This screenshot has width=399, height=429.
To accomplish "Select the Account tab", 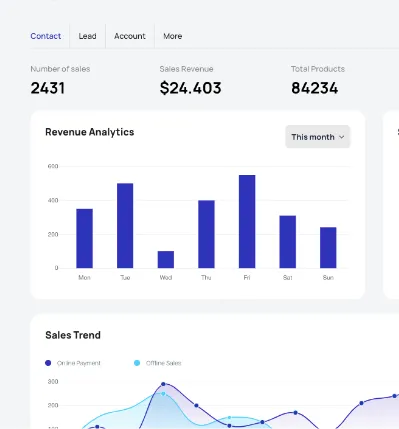I will 130,36.
